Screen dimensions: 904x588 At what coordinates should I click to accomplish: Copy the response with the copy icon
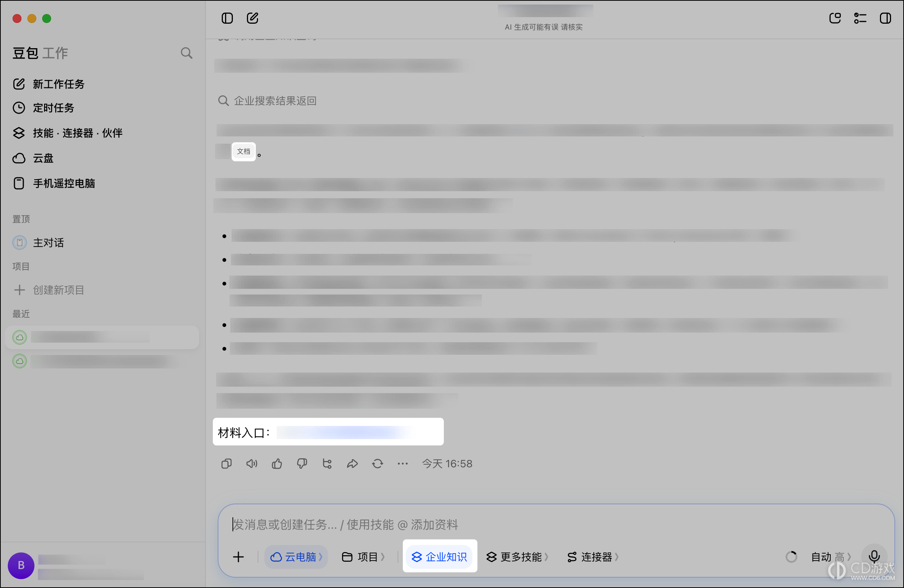227,464
